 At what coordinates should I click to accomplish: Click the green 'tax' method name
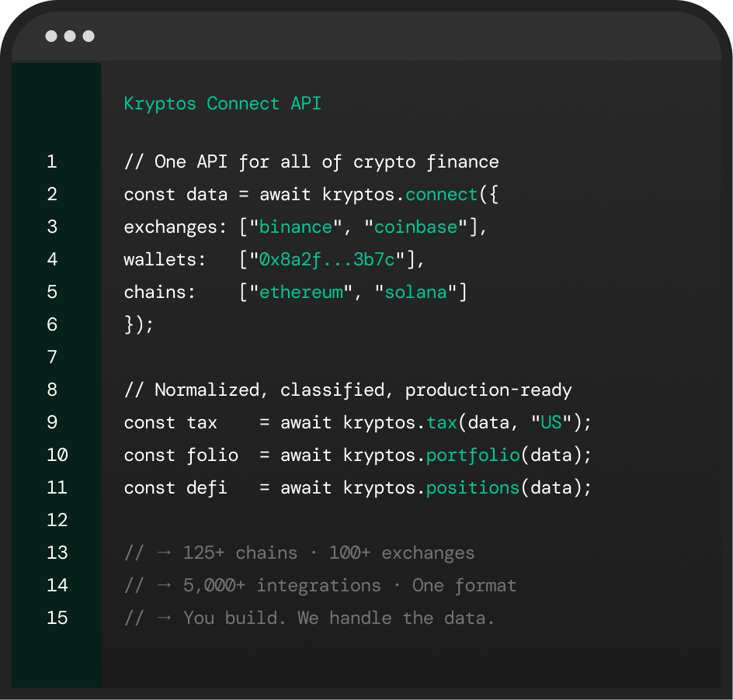click(442, 423)
